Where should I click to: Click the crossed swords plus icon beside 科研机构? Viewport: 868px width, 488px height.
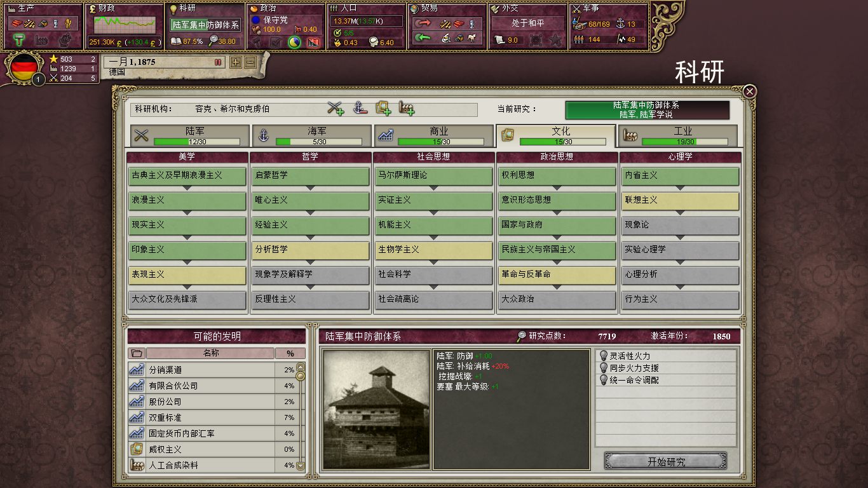(x=336, y=109)
